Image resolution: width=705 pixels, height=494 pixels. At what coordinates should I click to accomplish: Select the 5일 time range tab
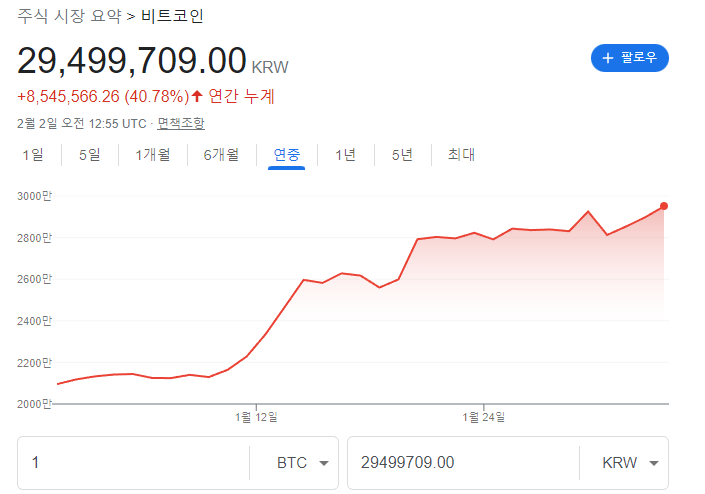89,154
